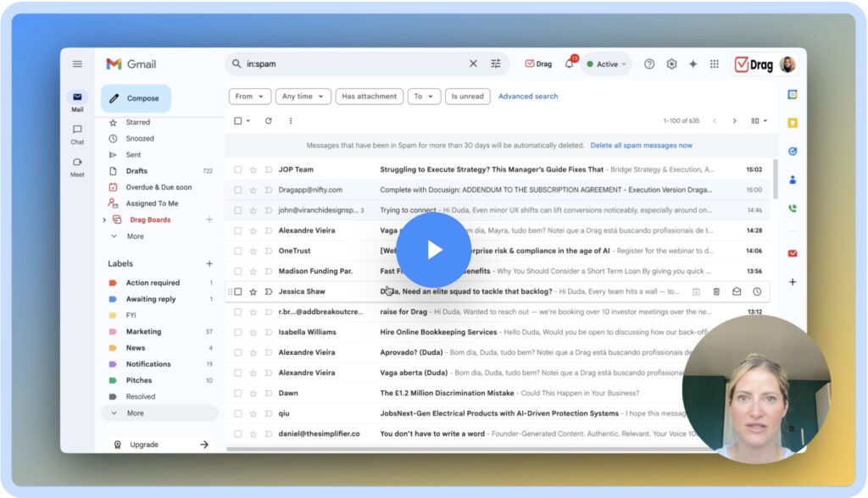Open the Google apps grid
The height and width of the screenshot is (498, 868).
[715, 64]
